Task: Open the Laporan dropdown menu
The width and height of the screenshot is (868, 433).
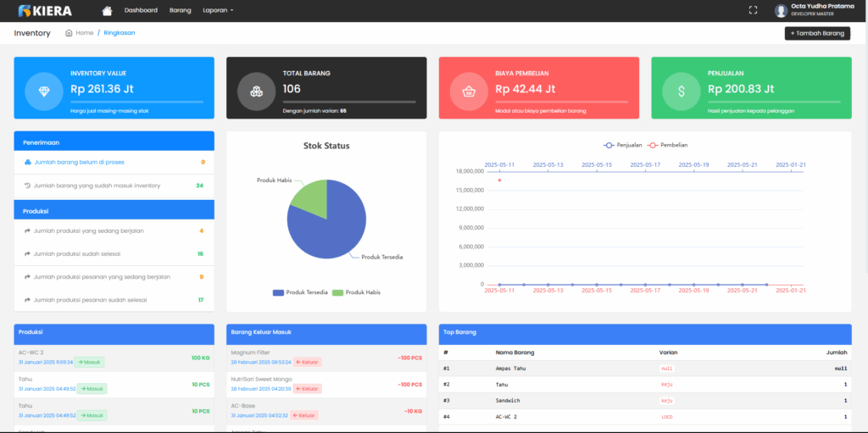Action: (x=218, y=10)
